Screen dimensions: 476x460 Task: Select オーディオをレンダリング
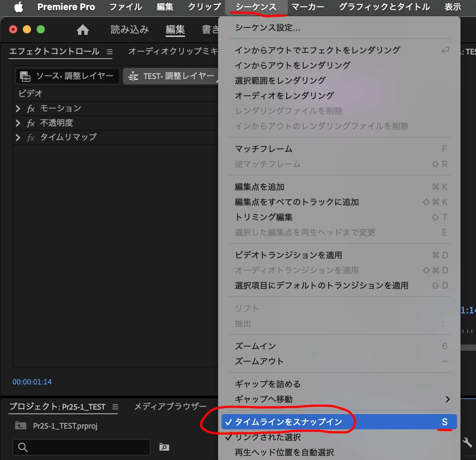tap(339, 96)
